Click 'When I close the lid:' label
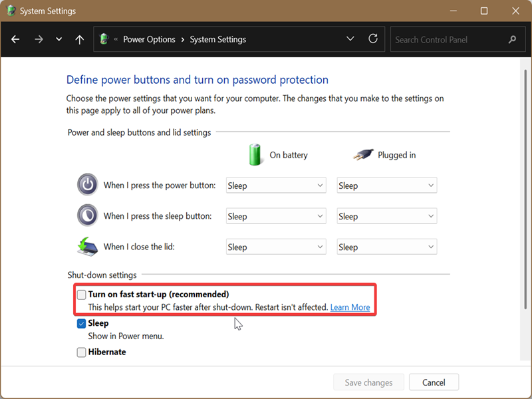 [139, 247]
